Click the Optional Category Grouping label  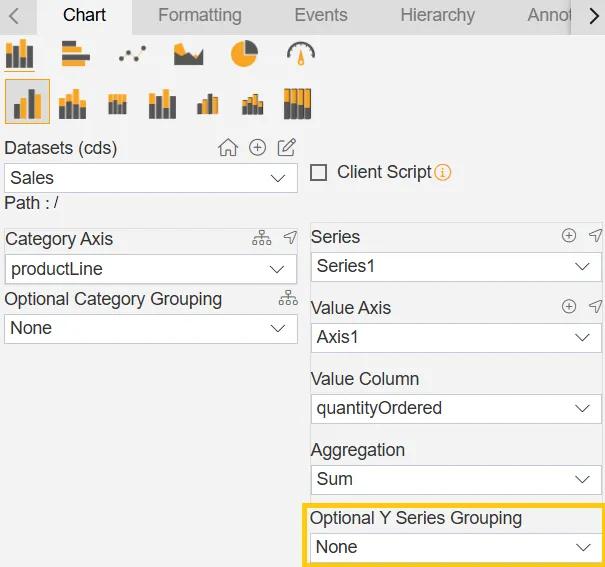[x=113, y=299]
